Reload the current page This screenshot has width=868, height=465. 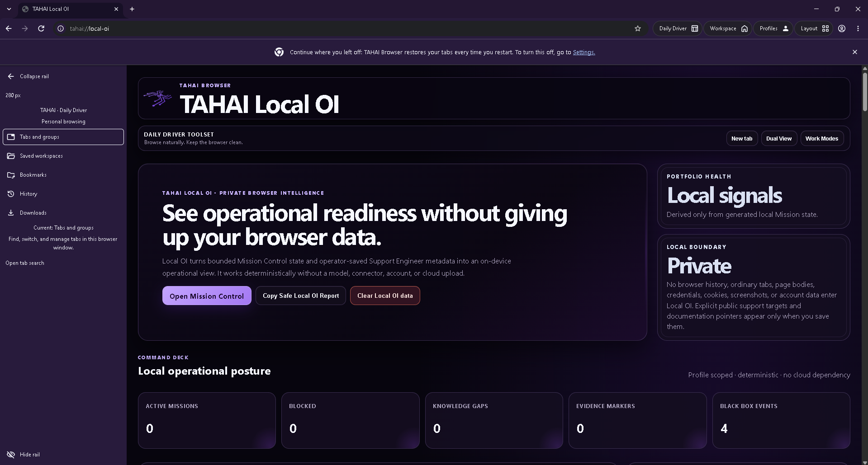[x=41, y=28]
